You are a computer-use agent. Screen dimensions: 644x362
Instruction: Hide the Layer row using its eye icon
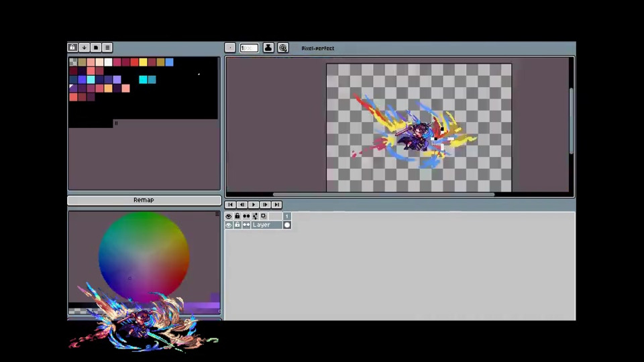tap(229, 225)
